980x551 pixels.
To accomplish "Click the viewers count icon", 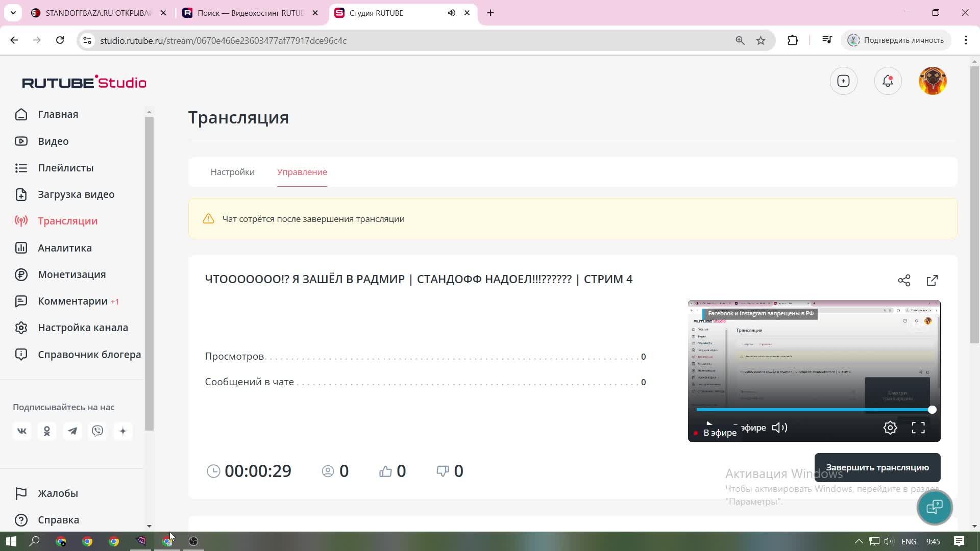I will (328, 471).
